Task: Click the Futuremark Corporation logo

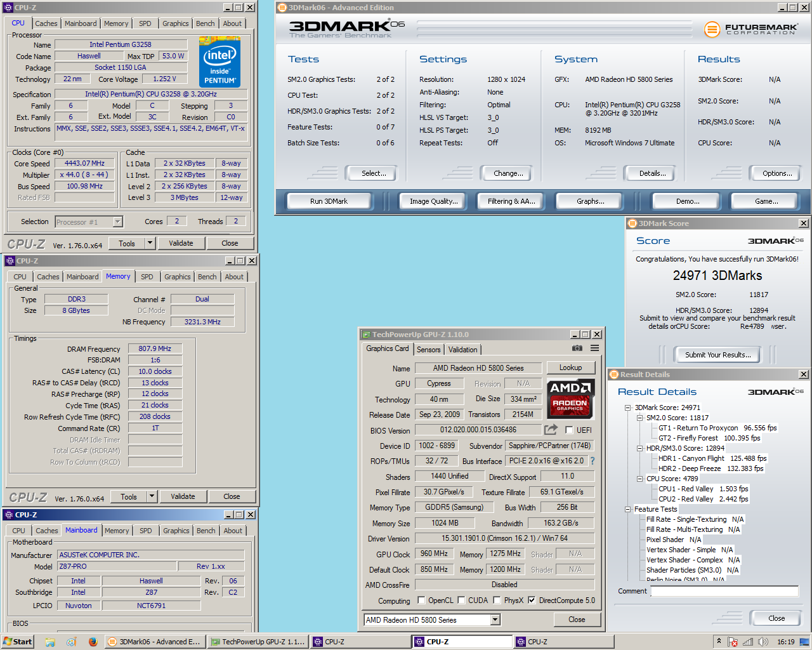Action: click(750, 29)
